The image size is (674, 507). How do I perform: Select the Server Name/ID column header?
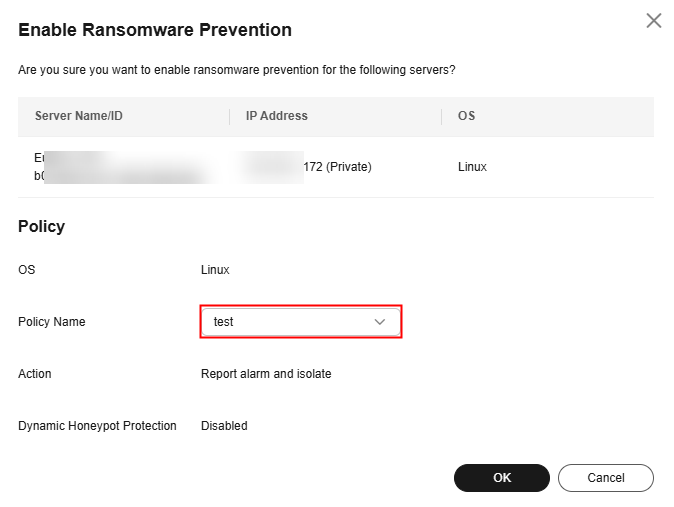pyautogui.click(x=79, y=116)
